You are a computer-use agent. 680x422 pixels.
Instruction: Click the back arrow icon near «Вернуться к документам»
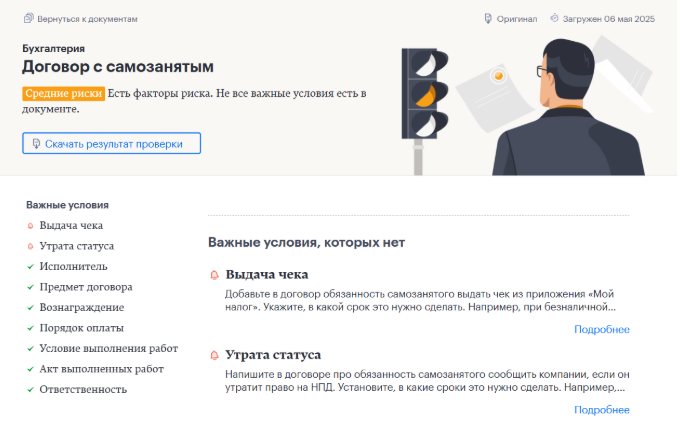[x=28, y=19]
